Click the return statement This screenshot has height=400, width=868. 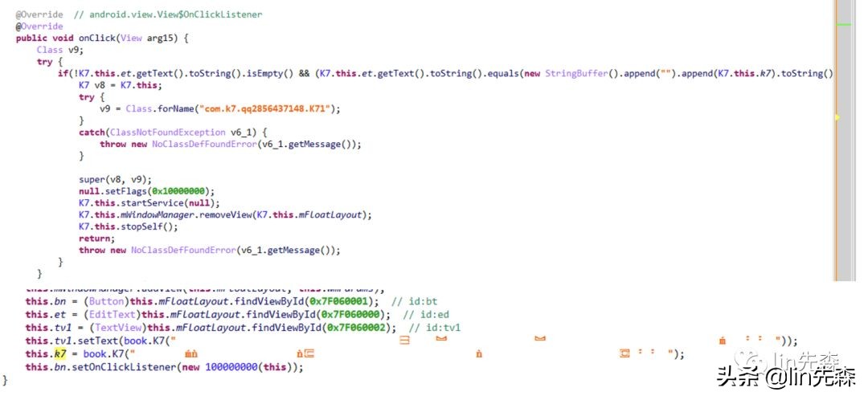pyautogui.click(x=97, y=239)
